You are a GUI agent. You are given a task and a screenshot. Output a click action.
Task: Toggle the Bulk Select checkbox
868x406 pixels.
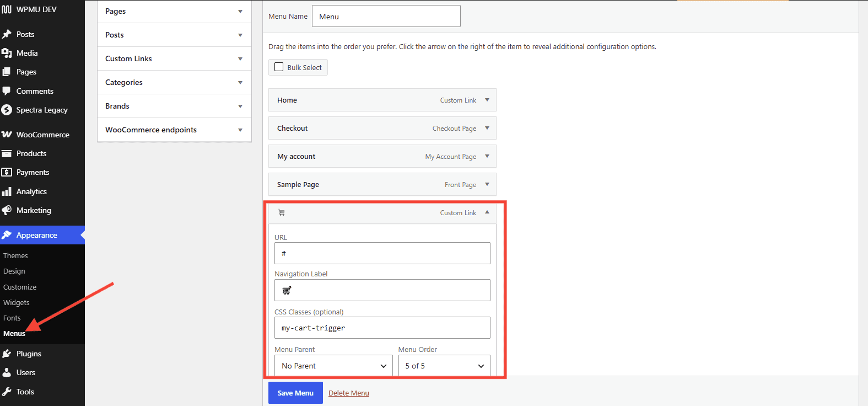(279, 67)
